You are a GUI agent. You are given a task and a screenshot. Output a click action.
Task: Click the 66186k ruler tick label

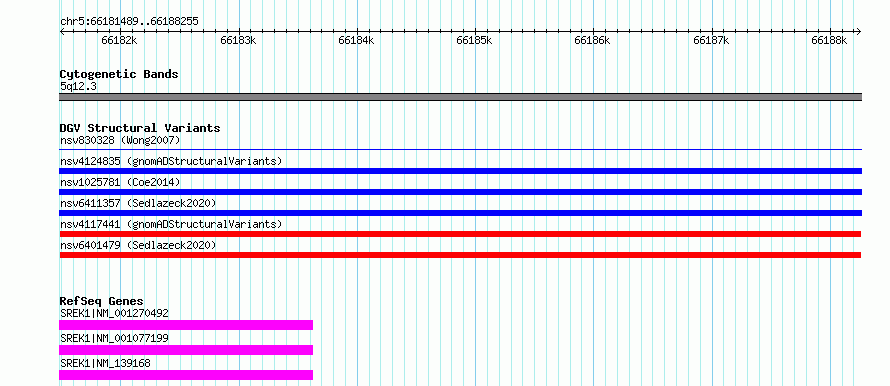point(592,40)
